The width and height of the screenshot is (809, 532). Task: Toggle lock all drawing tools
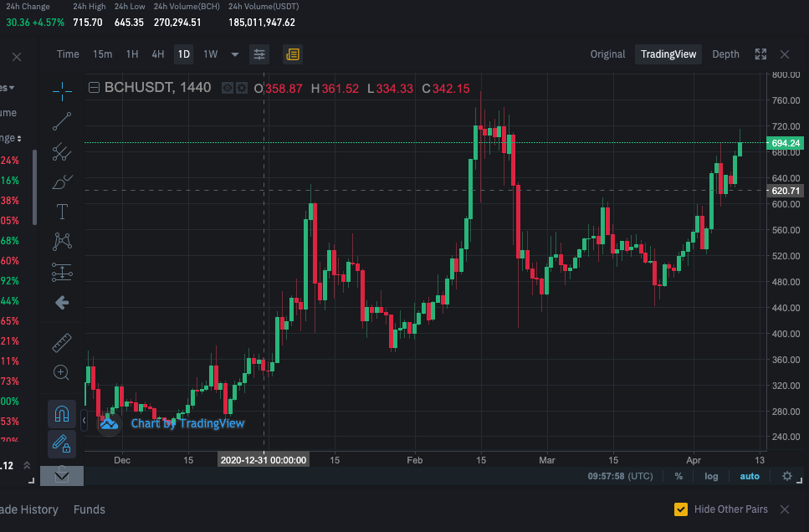click(62, 444)
